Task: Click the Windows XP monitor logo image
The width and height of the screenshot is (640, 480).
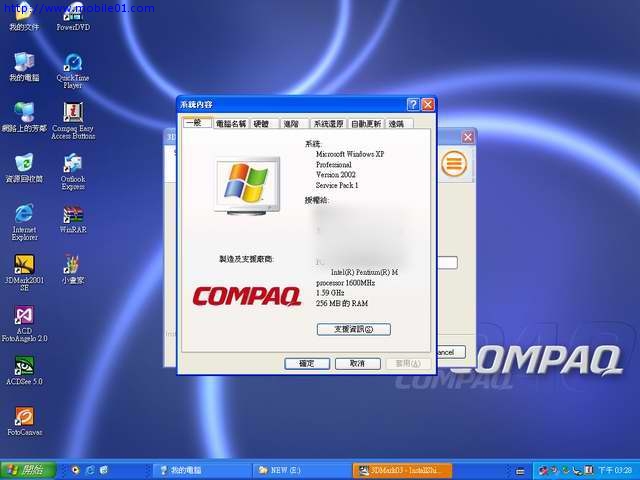Action: click(248, 186)
